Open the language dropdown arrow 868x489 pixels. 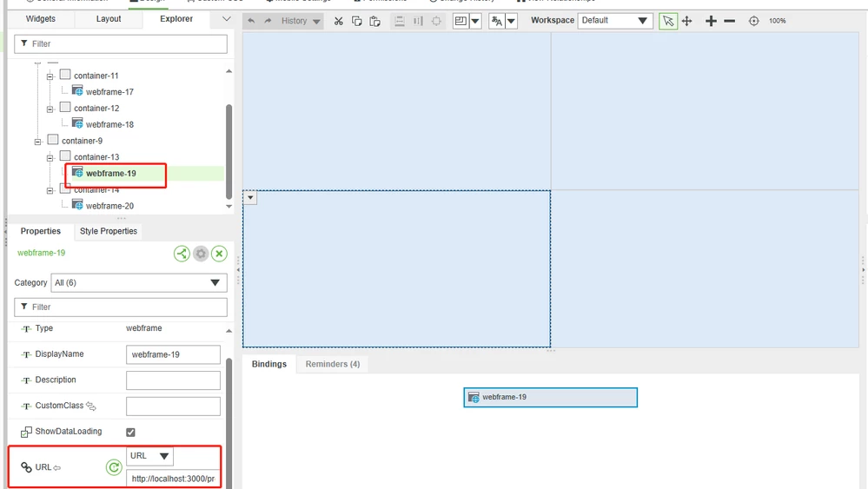tap(511, 21)
